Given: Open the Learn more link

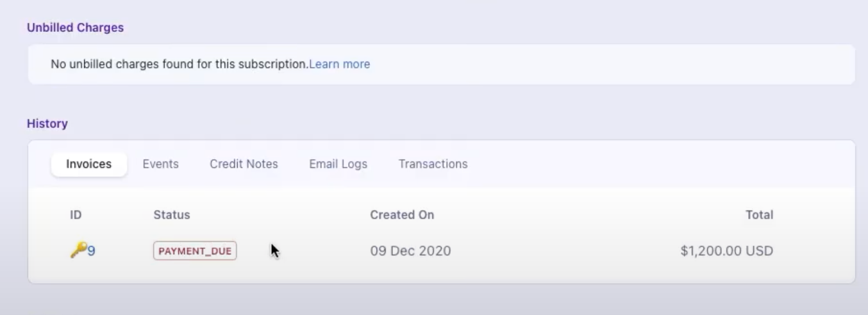Looking at the screenshot, I should tap(339, 64).
